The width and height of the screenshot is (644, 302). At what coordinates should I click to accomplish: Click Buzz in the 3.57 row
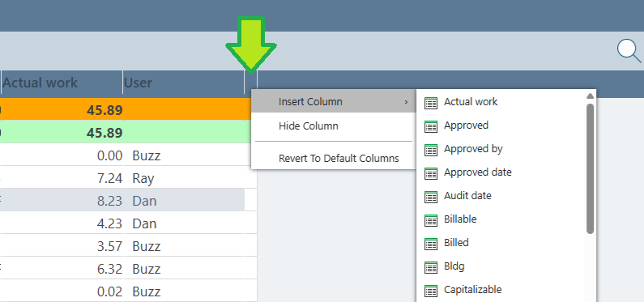click(x=146, y=246)
